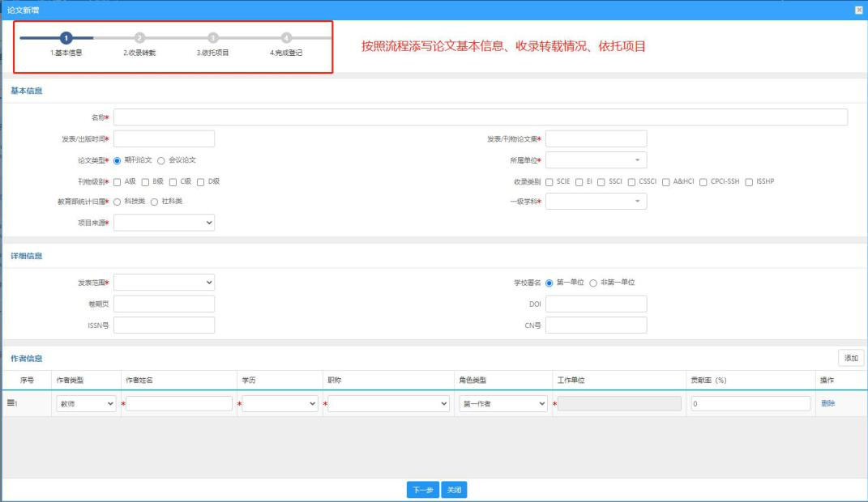
Task: Select 非第一单位 radio button
Action: click(x=593, y=283)
